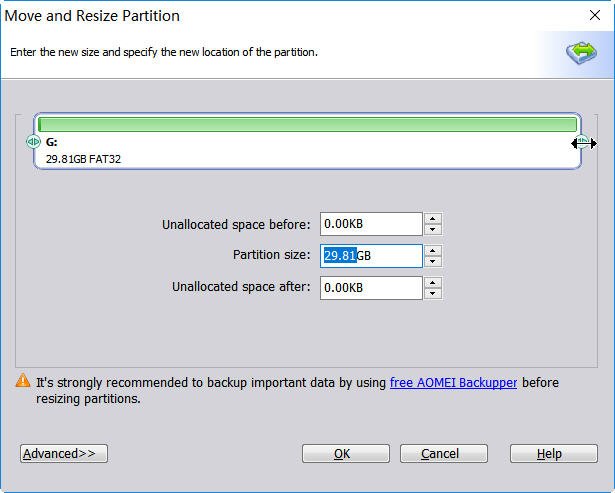Focus the Unallocated space after field
Screen dimensions: 615x493
tap(370, 288)
